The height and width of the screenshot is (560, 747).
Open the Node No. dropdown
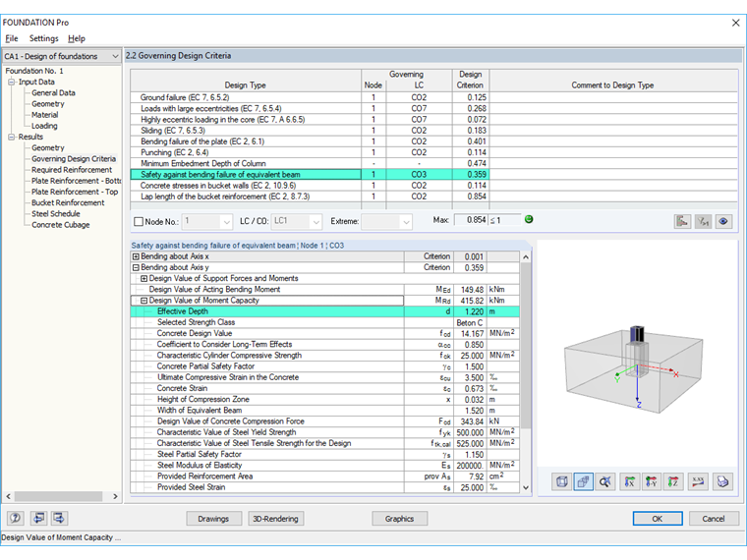(226, 221)
